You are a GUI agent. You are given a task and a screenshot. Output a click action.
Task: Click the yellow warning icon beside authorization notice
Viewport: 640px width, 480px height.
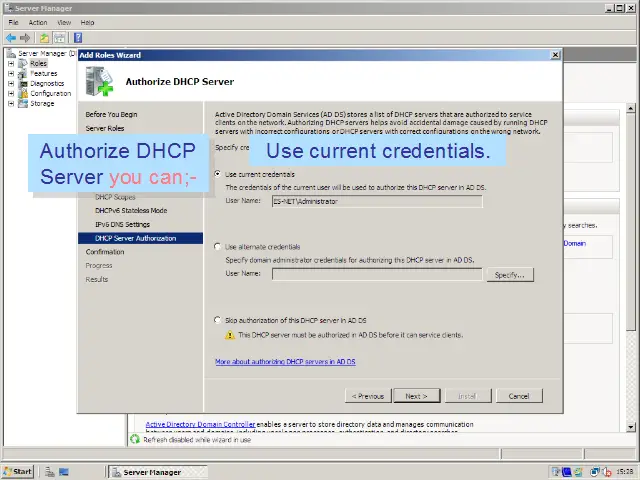click(230, 335)
